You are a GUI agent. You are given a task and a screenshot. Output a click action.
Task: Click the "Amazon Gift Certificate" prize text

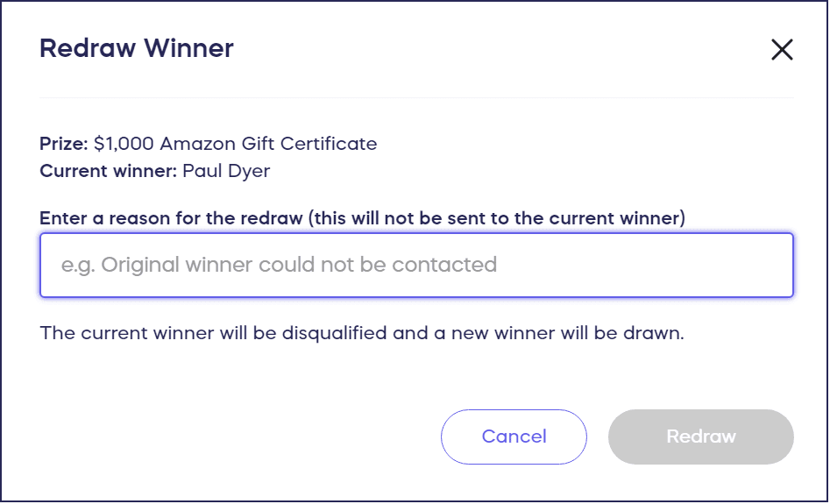(x=268, y=144)
